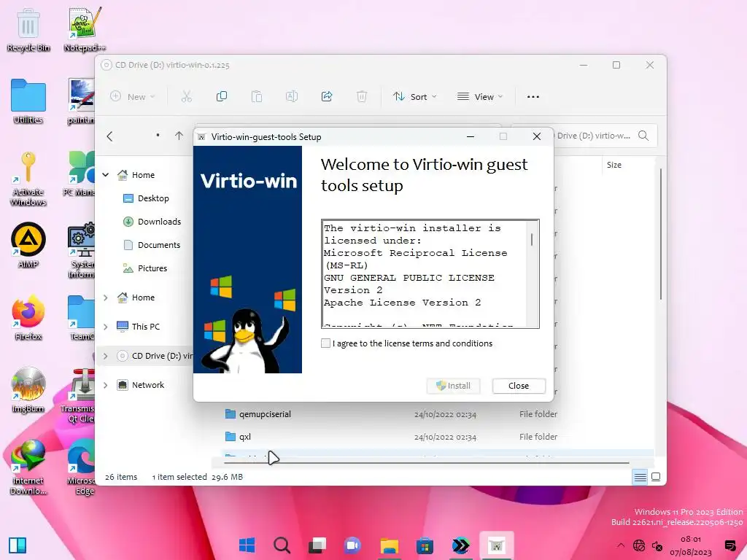
Task: Click the Delete trash icon in Explorer
Action: (362, 97)
